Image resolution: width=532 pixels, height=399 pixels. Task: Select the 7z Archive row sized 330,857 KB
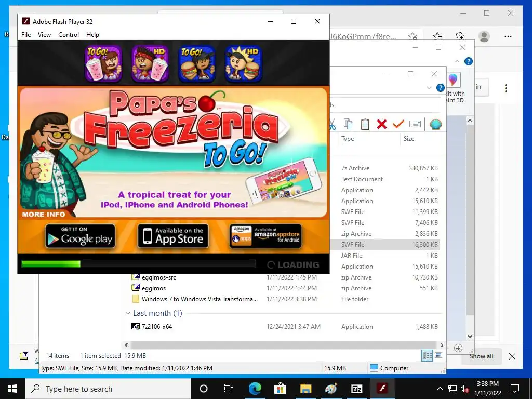click(x=384, y=168)
